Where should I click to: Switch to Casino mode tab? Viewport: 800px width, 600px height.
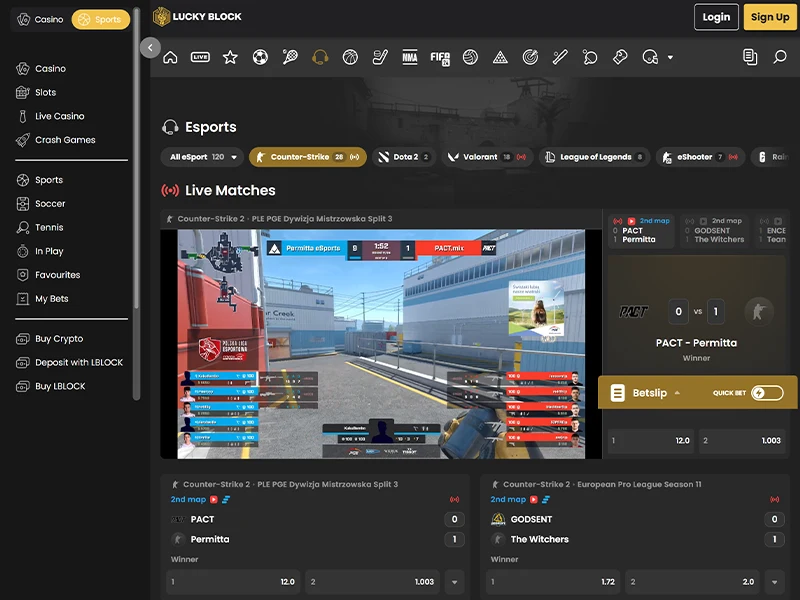pyautogui.click(x=40, y=19)
